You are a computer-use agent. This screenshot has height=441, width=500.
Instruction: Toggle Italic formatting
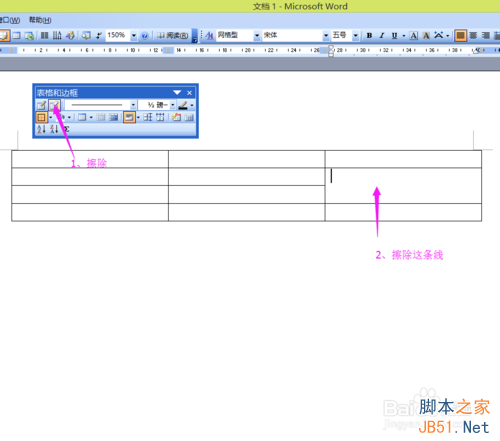(x=382, y=35)
